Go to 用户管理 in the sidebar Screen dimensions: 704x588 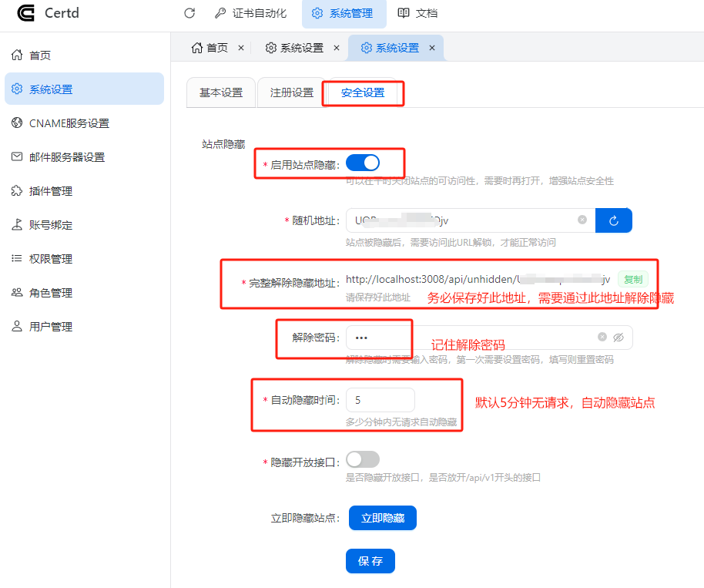click(51, 327)
